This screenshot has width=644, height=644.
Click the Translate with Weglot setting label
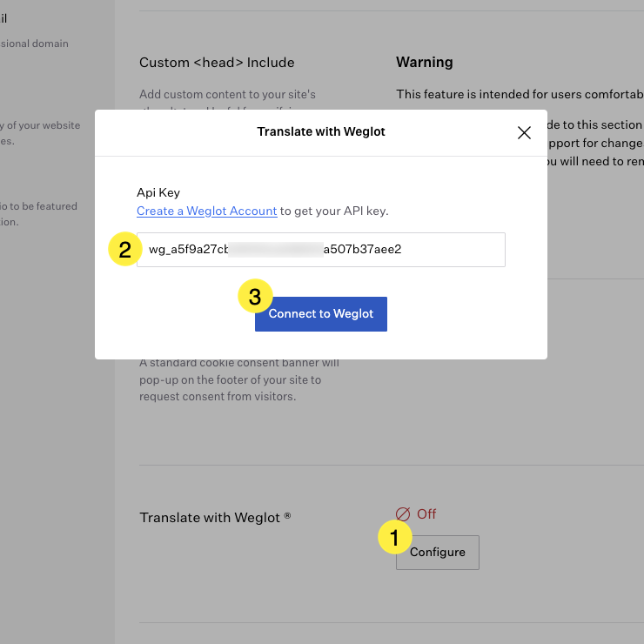pos(215,518)
